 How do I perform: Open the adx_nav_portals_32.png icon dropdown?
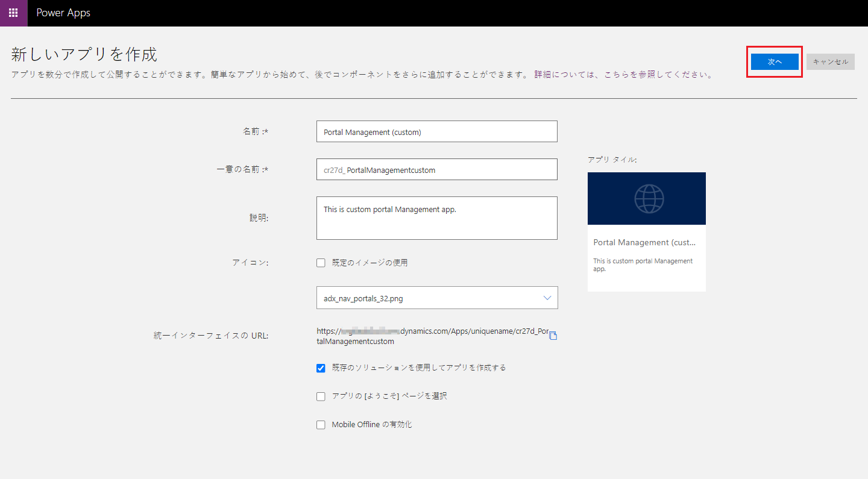click(437, 298)
